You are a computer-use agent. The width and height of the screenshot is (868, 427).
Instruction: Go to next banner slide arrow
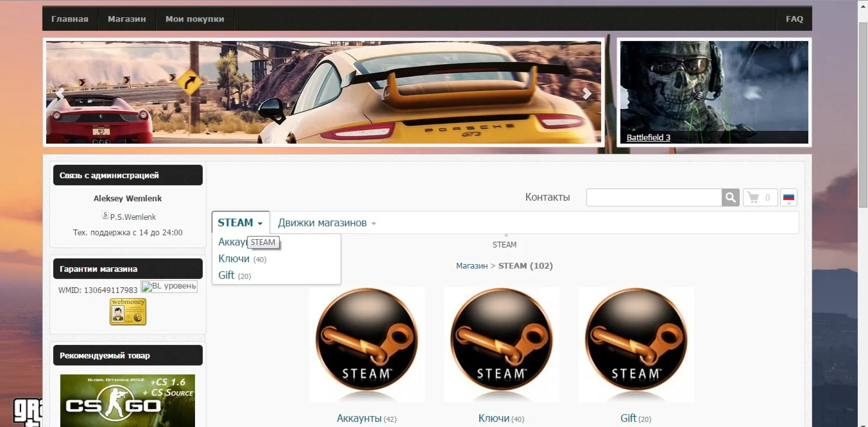586,94
